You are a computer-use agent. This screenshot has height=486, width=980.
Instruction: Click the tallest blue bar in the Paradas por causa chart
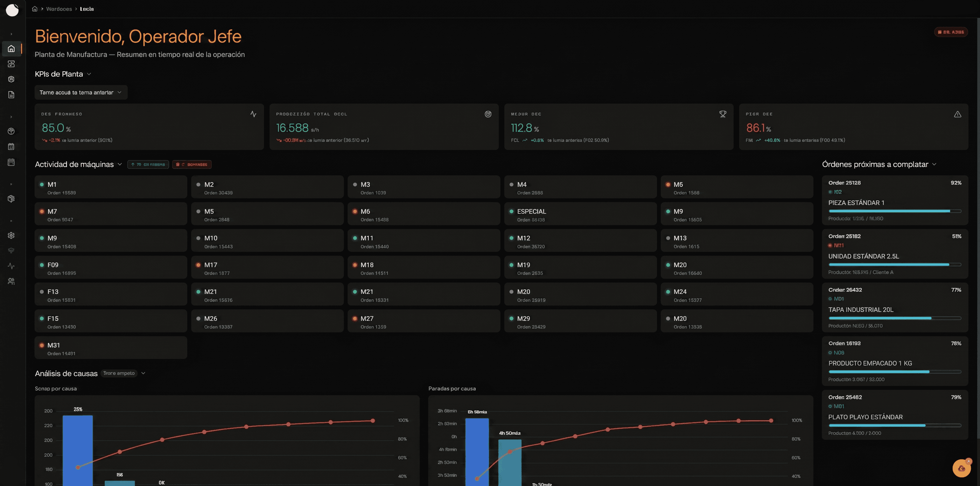pos(477,452)
